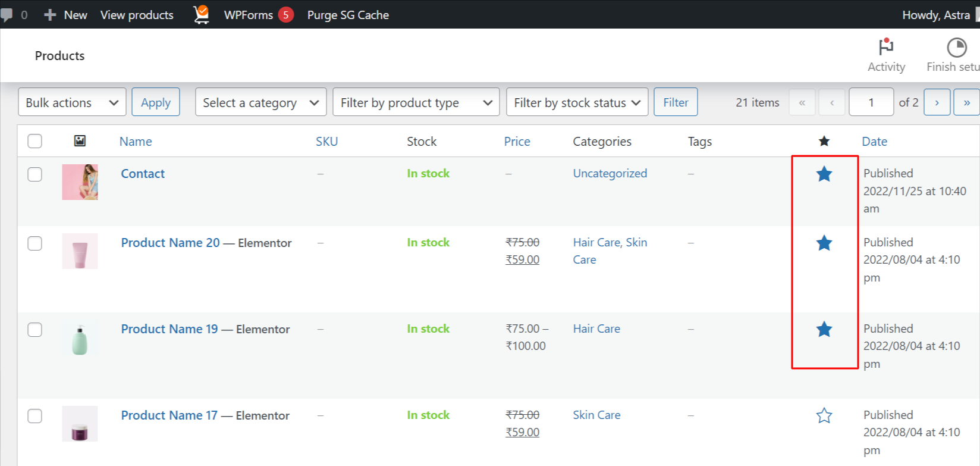Click Purge SG Cache in admin bar
This screenshot has height=466, width=980.
(348, 15)
